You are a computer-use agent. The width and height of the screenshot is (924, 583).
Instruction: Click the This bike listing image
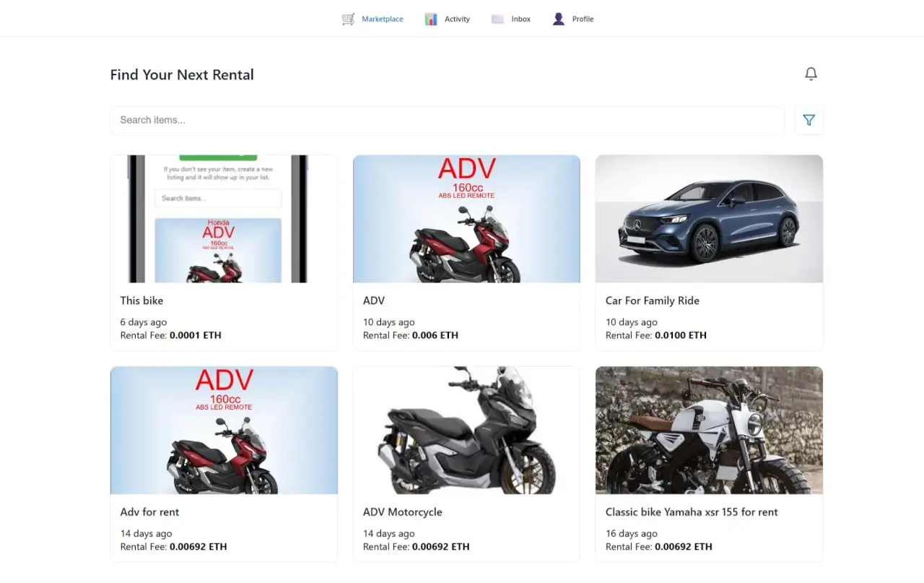[224, 219]
